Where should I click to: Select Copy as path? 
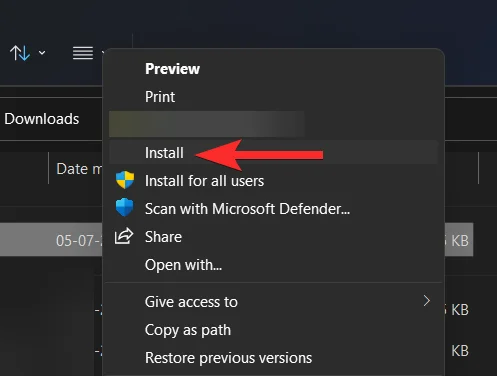pyautogui.click(x=188, y=330)
